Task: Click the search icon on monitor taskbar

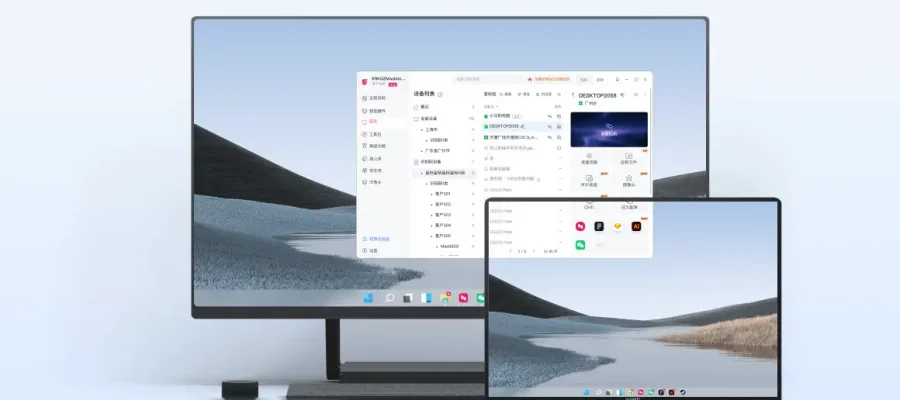Action: [x=390, y=298]
